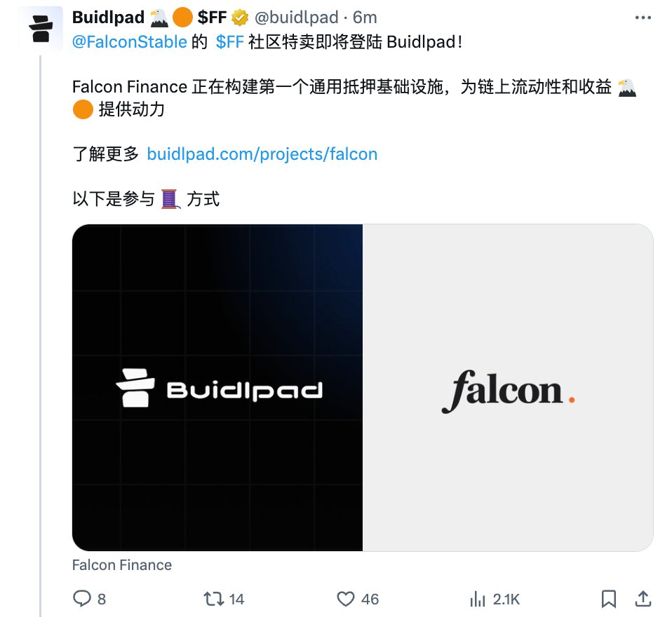The height and width of the screenshot is (617, 672).
Task: Open the 6m timestamp link
Action: (x=365, y=18)
